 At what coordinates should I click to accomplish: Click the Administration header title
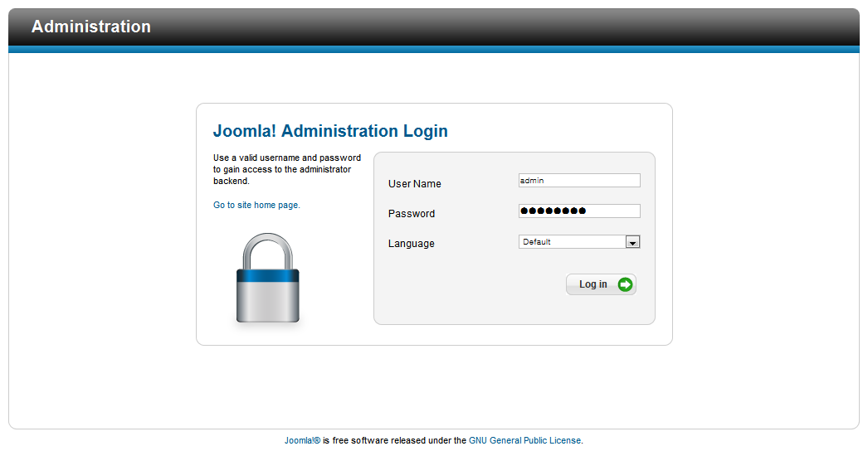(x=91, y=27)
